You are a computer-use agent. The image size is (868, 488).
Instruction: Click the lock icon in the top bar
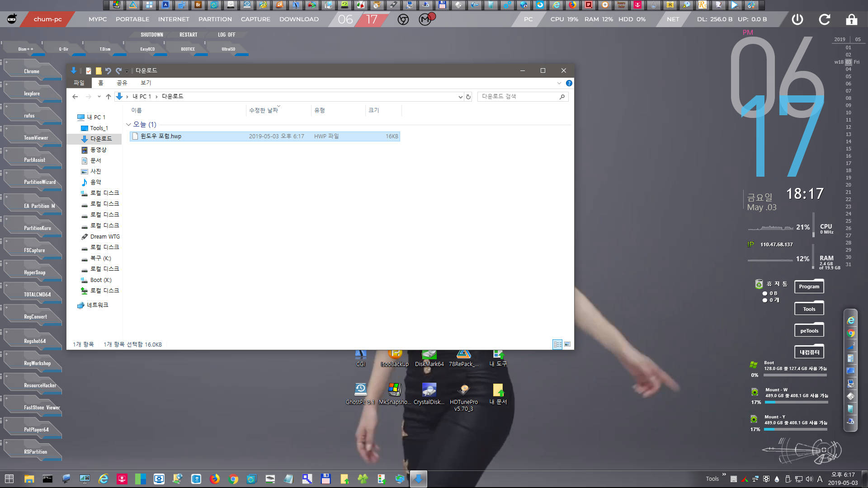[852, 19]
